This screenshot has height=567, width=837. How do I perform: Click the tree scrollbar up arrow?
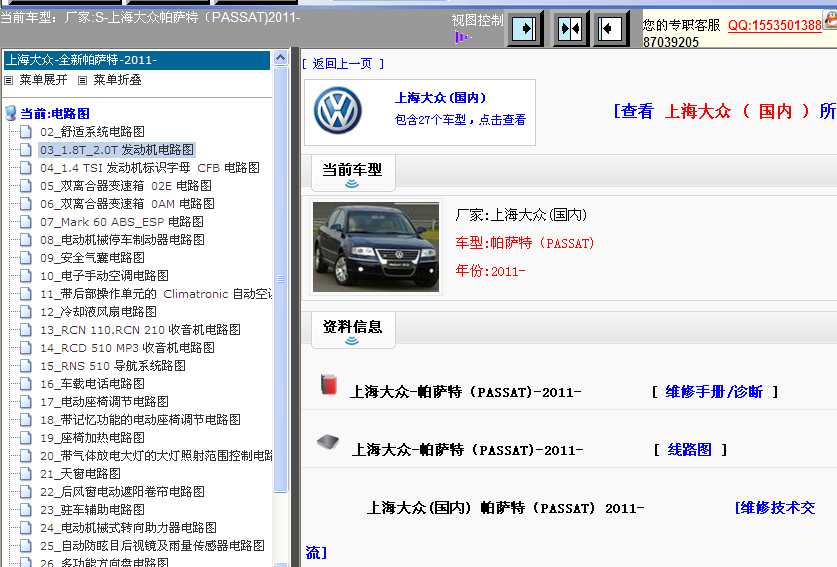[280, 57]
